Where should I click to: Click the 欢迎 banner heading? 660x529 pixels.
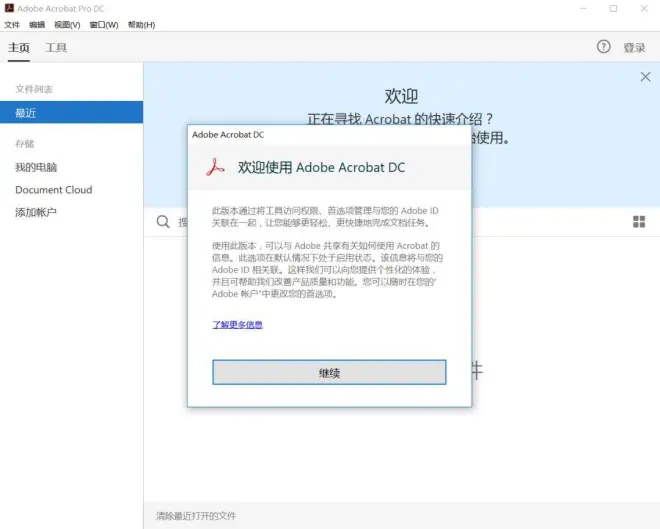pyautogui.click(x=401, y=96)
